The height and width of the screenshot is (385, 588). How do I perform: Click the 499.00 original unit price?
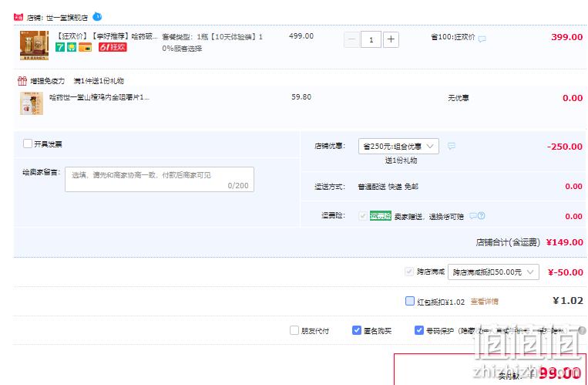(301, 36)
